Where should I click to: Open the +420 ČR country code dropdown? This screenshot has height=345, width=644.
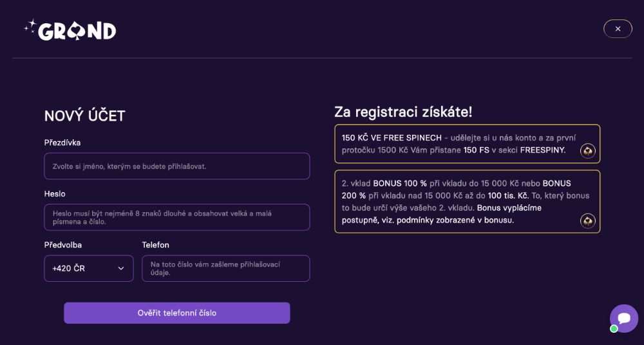click(x=88, y=268)
